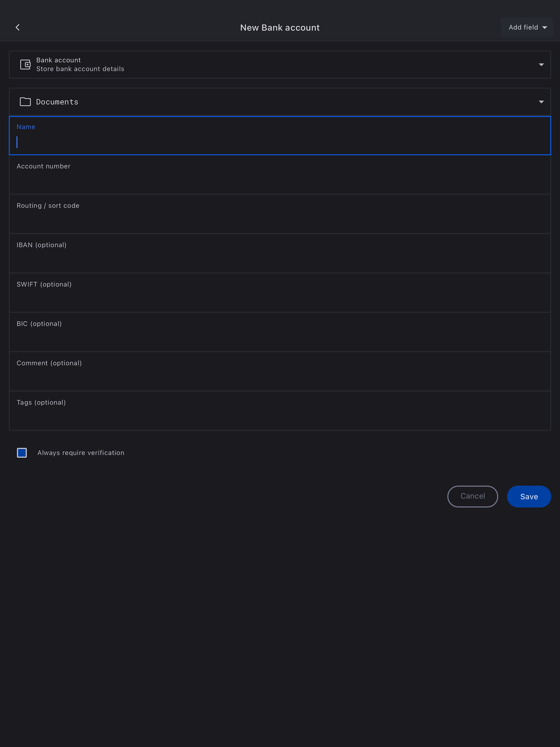Click the Always require verification label
Image resolution: width=560 pixels, height=747 pixels.
[81, 453]
